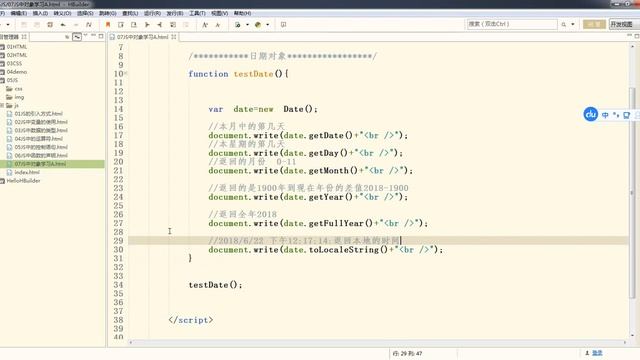Maximize the project manager panel
This screenshot has width=640, height=360.
click(x=101, y=36)
